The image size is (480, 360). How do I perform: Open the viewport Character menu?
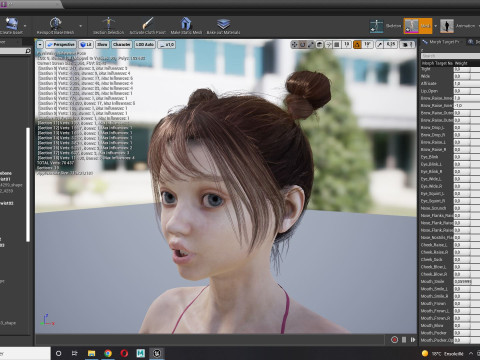121,44
